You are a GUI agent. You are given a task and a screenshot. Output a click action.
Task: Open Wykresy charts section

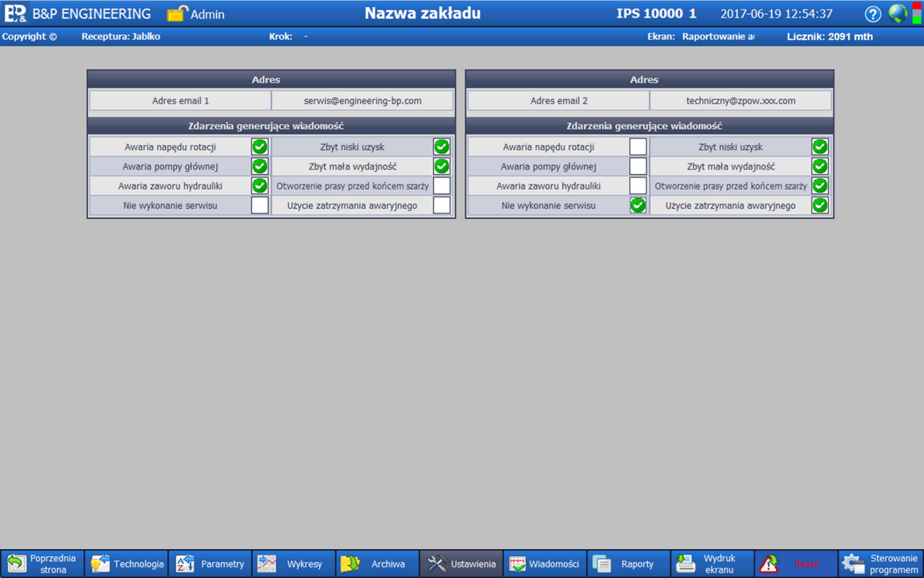click(x=294, y=564)
